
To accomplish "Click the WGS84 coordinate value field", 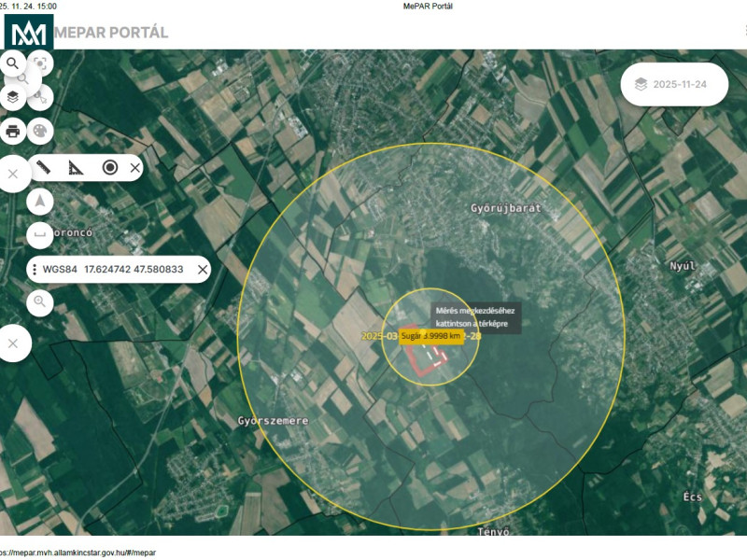I will point(133,270).
